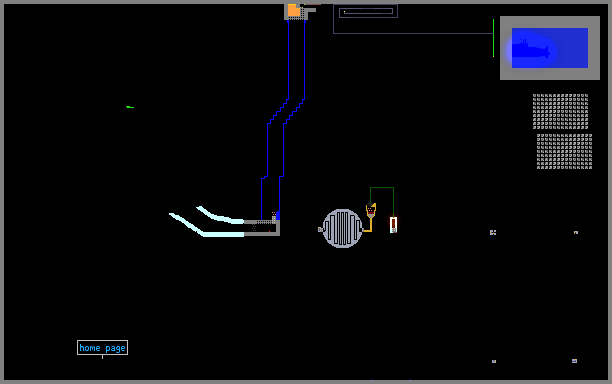Select the right blue vertical pipe line
The width and height of the screenshot is (612, 384).
pos(292,117)
